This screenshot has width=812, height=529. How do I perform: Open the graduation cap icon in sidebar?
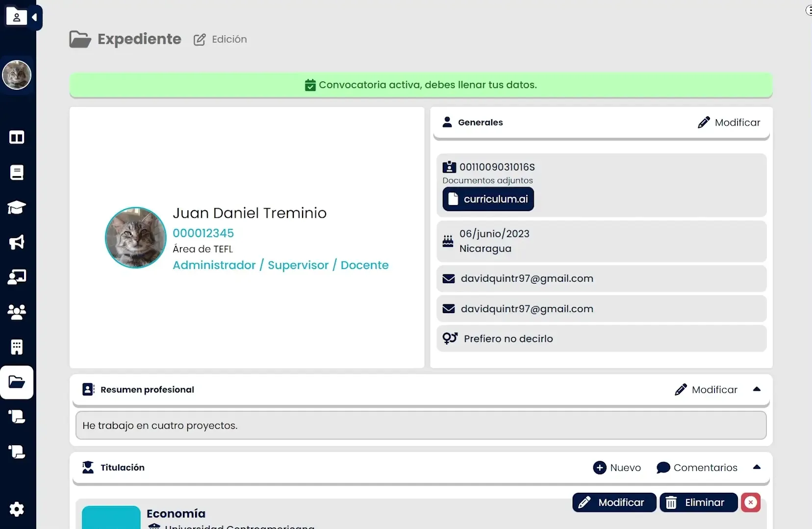coord(17,207)
